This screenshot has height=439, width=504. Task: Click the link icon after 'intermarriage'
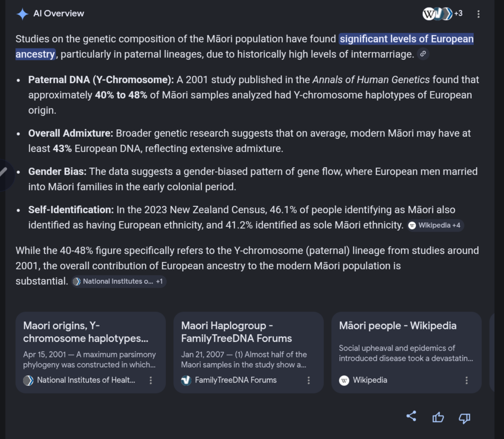point(423,54)
